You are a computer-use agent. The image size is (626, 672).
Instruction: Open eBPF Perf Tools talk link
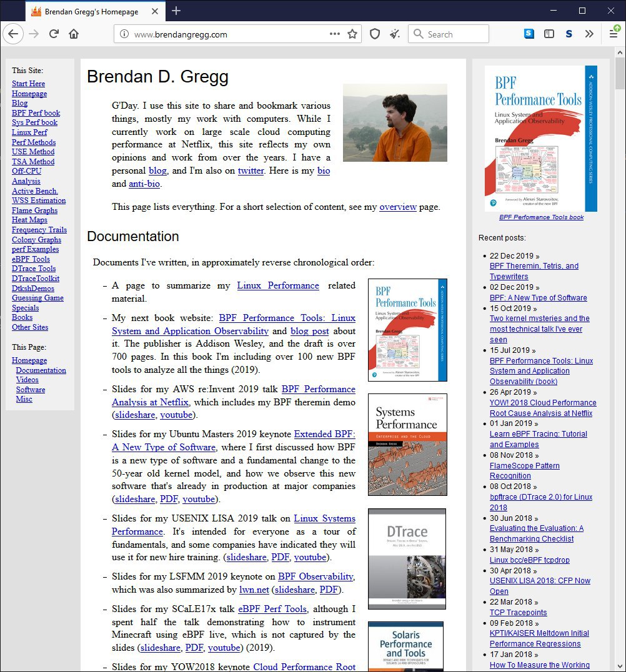pos(272,608)
